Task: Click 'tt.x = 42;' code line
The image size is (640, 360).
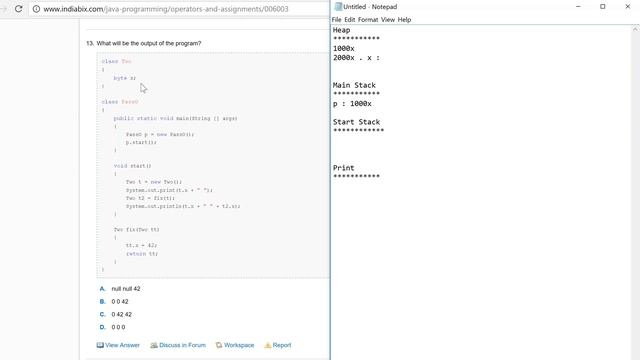Action: tap(141, 245)
